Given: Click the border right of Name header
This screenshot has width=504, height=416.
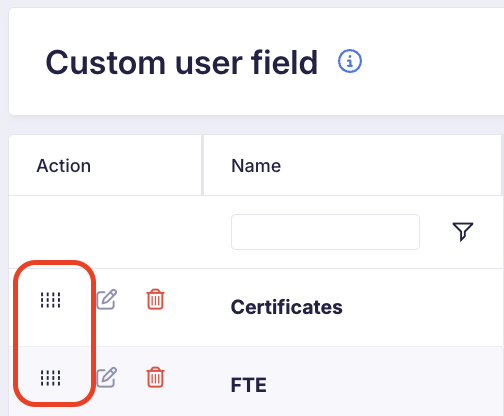Looking at the screenshot, I should pos(502,165).
